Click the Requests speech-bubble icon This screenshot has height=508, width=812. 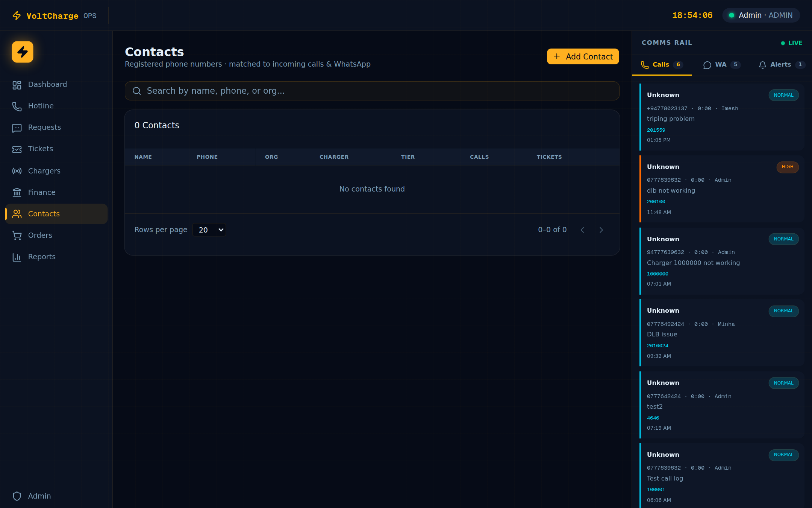click(x=17, y=128)
